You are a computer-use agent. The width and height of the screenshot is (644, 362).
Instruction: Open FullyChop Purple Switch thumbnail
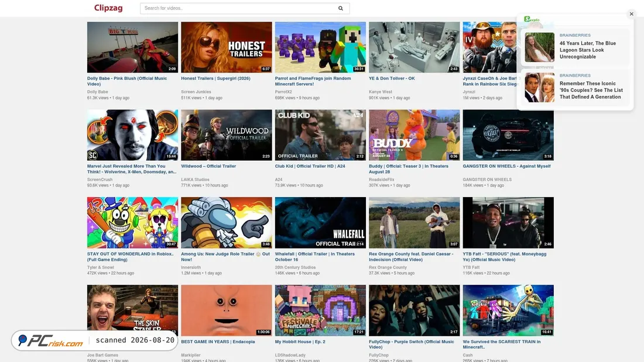click(414, 311)
